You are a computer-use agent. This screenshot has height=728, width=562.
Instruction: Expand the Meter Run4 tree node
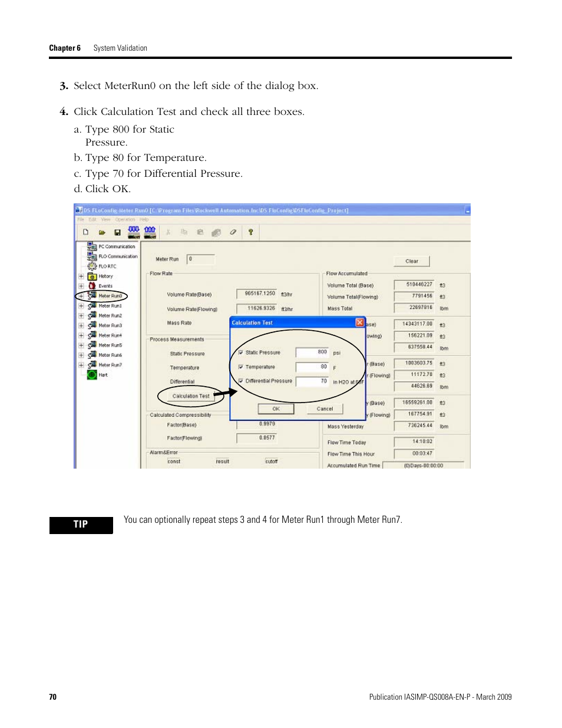tap(81, 335)
